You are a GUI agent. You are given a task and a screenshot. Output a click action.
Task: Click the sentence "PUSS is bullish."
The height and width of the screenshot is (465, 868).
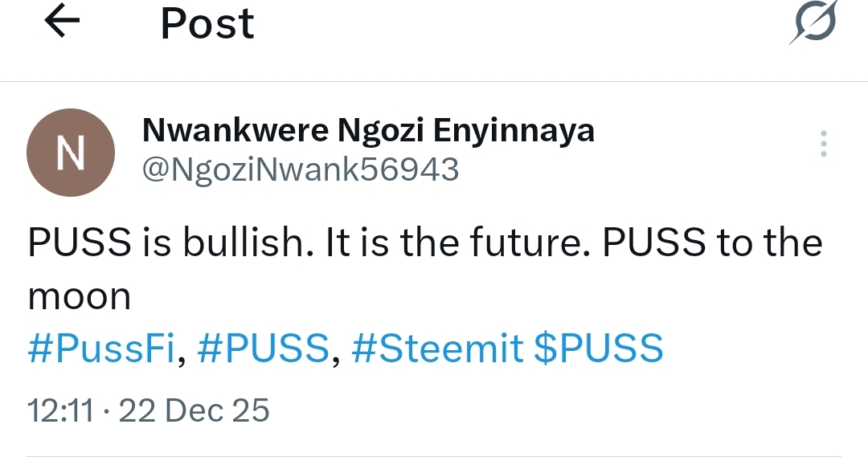169,243
